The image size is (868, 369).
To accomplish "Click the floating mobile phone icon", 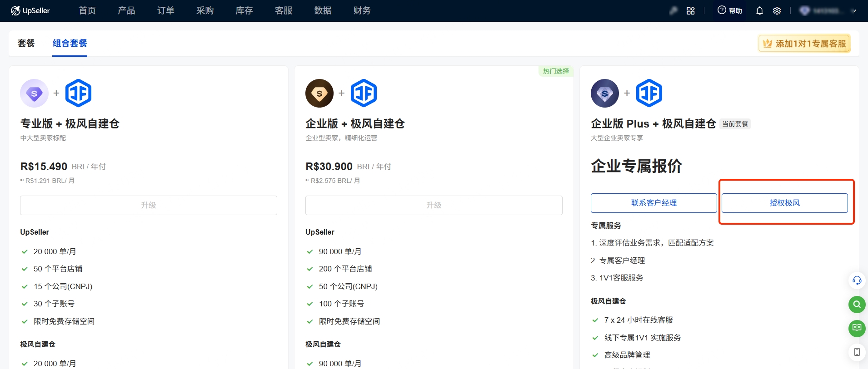I will coord(857,352).
